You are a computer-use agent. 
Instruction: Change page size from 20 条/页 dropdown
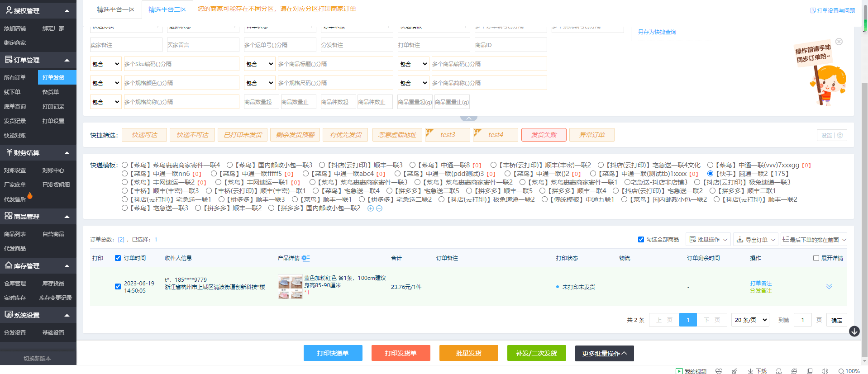[750, 320]
